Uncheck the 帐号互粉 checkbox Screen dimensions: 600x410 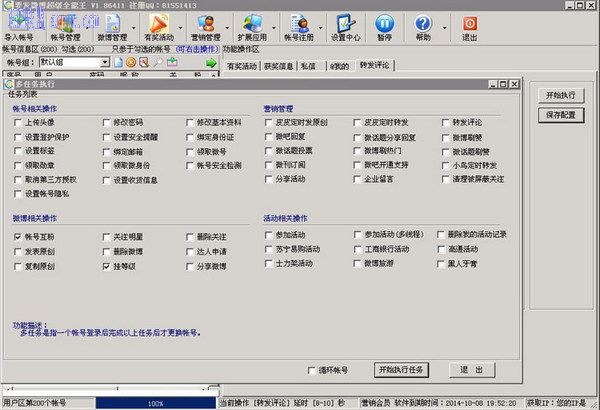pyautogui.click(x=19, y=236)
